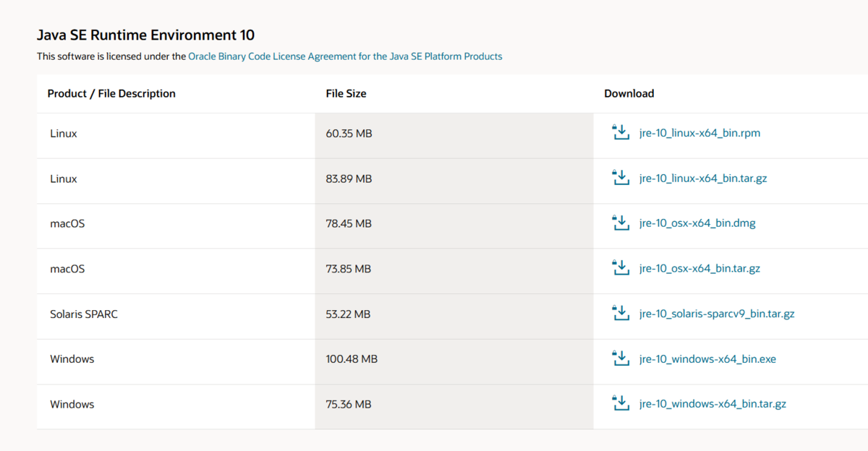Screen dimensions: 868x451
Task: Open the jre-10_osx-x64_bin.dmg download link
Action: tap(697, 223)
